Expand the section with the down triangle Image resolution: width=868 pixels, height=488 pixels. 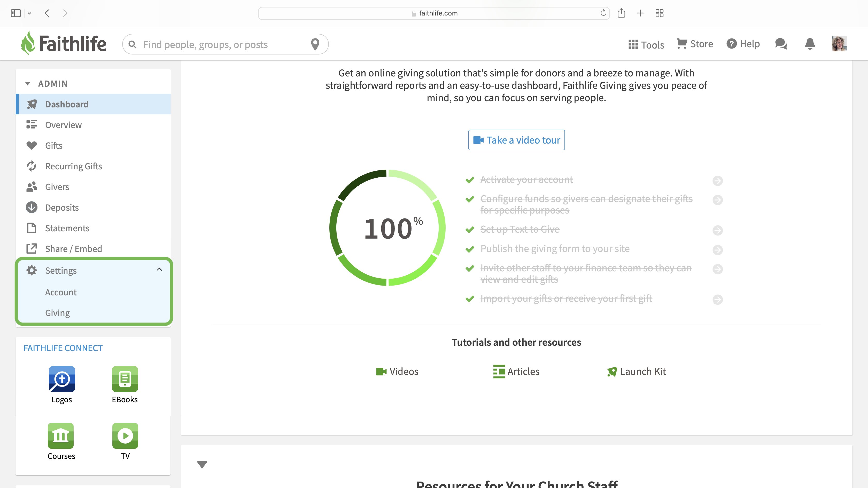(202, 464)
